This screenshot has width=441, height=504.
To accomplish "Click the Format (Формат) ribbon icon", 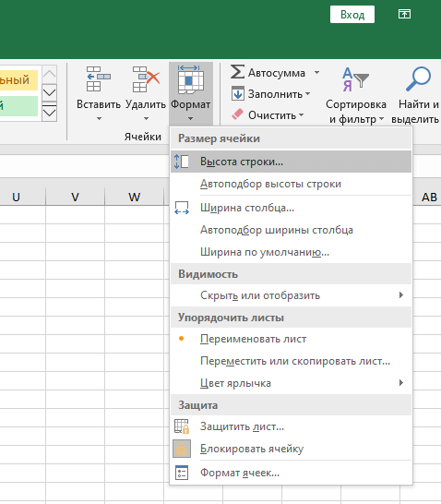I will coord(191,79).
